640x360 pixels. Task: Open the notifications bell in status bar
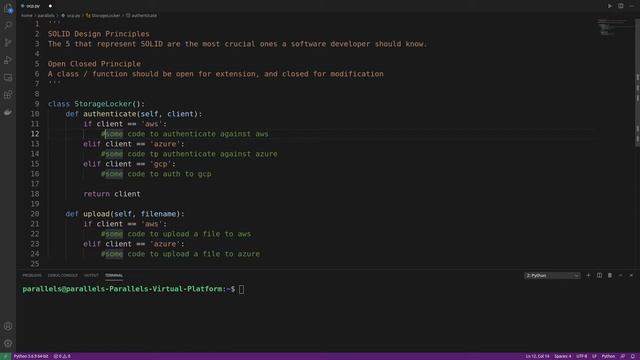point(633,356)
